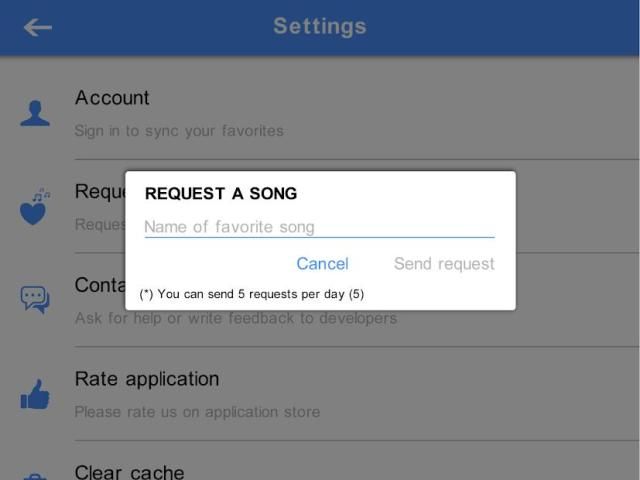
Task: Click the 5 requests per day note
Action: [x=252, y=294]
